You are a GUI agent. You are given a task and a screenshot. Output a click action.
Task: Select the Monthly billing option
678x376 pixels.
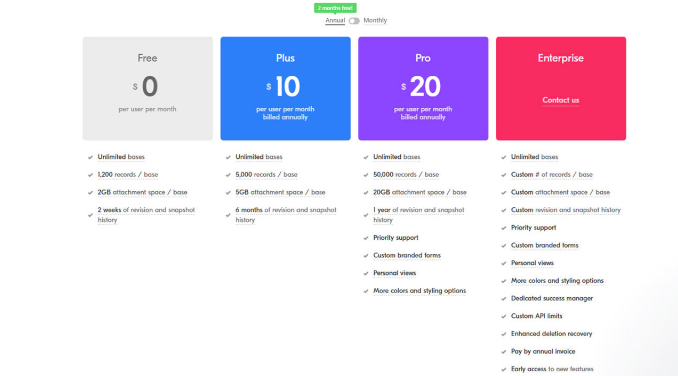tap(375, 20)
